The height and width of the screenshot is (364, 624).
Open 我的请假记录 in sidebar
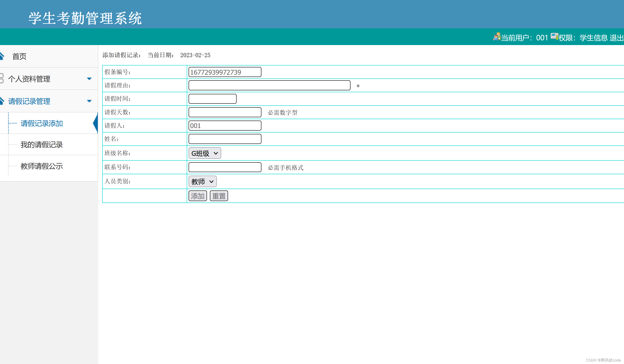(x=42, y=145)
